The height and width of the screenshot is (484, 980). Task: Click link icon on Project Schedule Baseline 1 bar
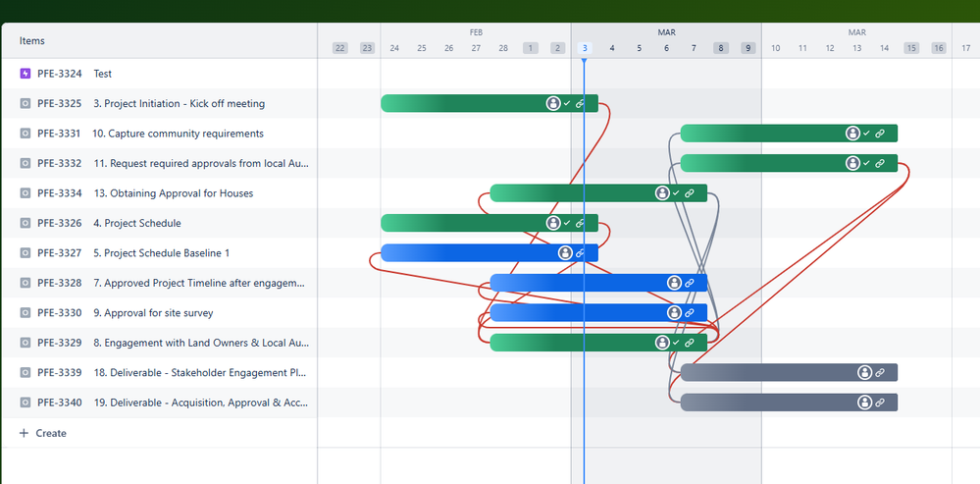[580, 252]
